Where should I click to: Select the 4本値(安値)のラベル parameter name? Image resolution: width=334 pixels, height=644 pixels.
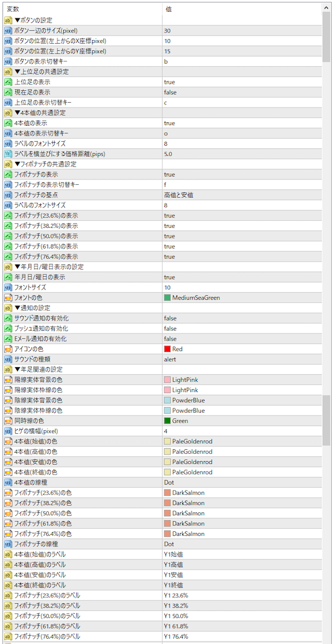pyautogui.click(x=40, y=575)
